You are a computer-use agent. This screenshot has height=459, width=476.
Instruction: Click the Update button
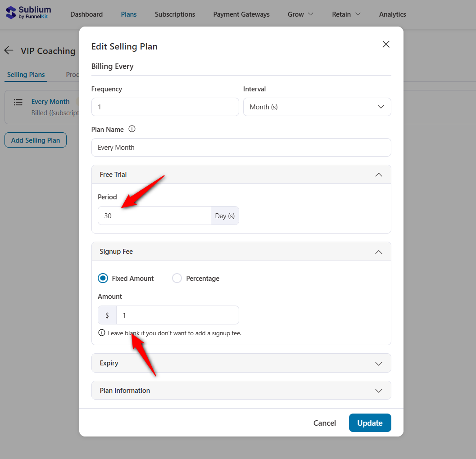[x=370, y=423]
